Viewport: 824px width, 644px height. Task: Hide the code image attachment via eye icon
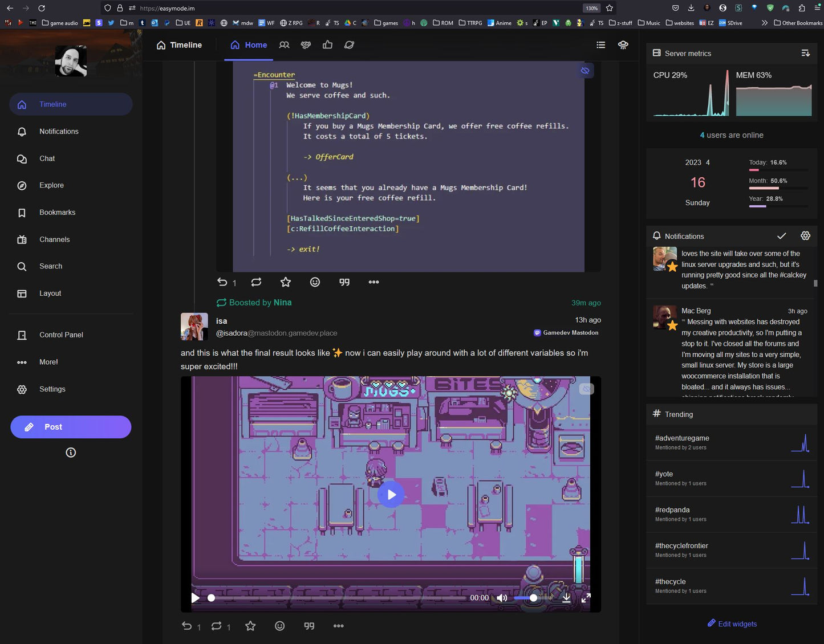point(585,71)
